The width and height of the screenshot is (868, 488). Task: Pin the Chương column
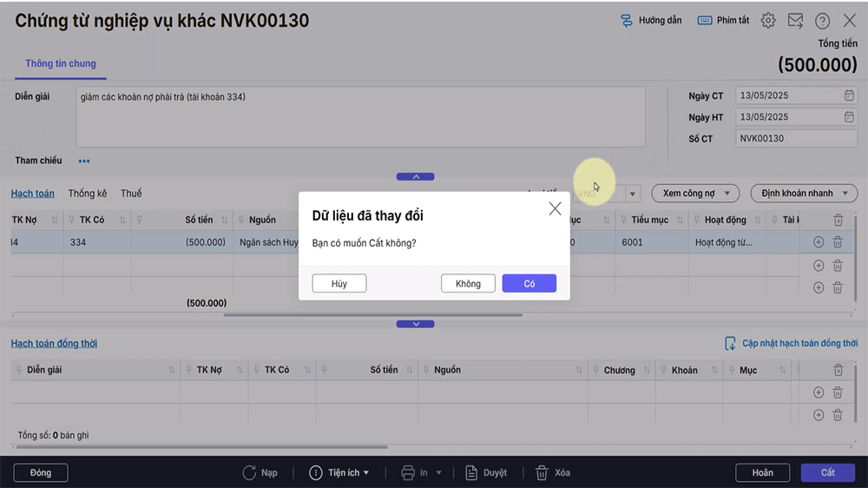595,370
